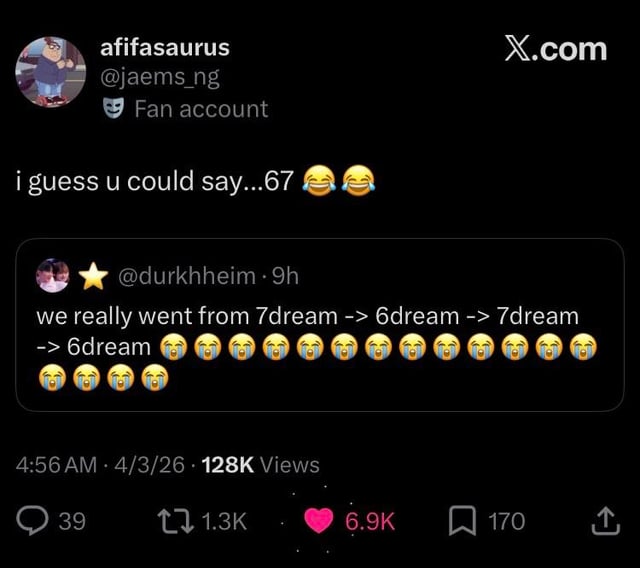Show the 1.3K reposts count

pos(224,521)
